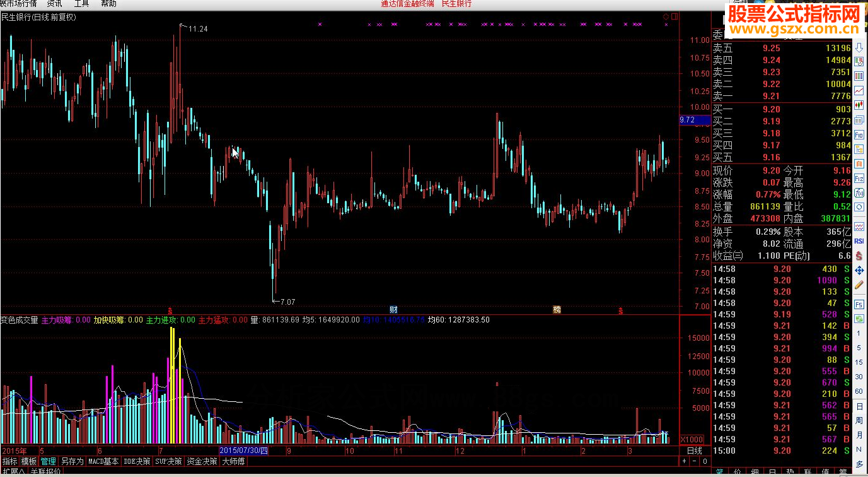
Task: Switch to the 管理 tab
Action: click(49, 461)
